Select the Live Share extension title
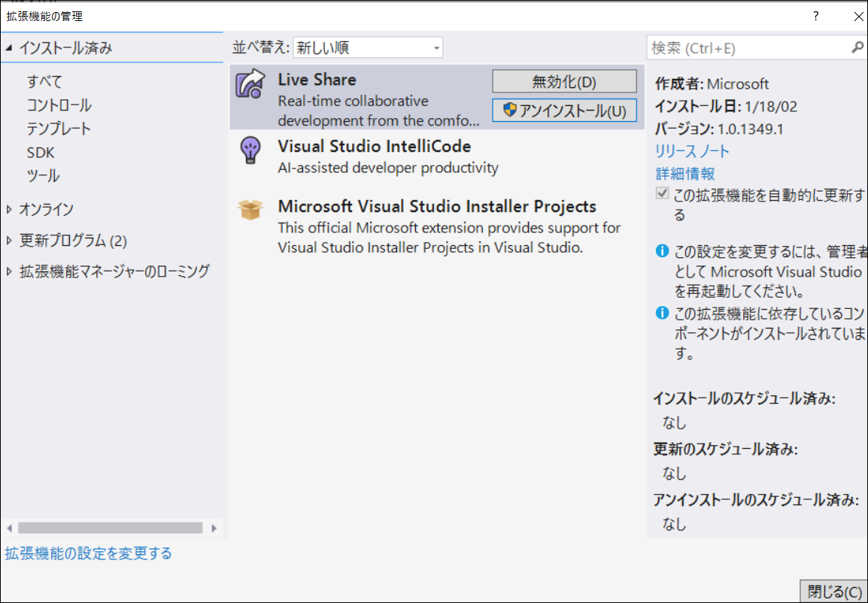 (317, 80)
